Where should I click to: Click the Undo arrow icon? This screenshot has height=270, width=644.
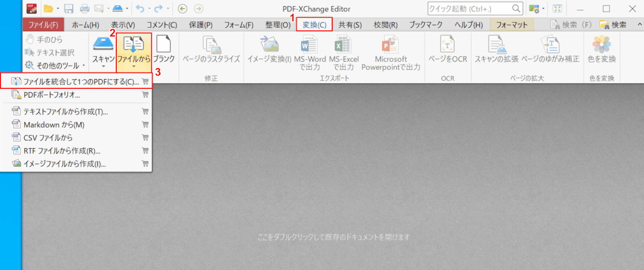[140, 8]
